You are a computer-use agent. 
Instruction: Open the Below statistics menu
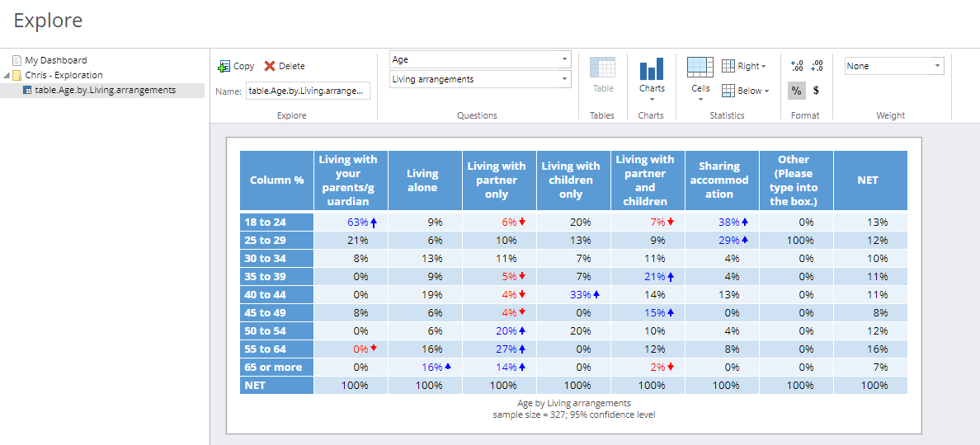point(745,91)
